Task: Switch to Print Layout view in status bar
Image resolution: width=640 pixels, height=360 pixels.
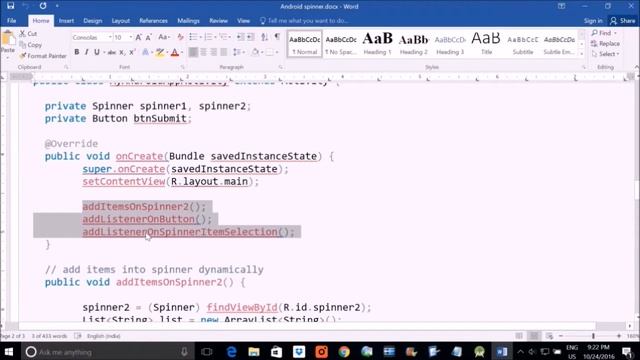Action: coord(534,336)
